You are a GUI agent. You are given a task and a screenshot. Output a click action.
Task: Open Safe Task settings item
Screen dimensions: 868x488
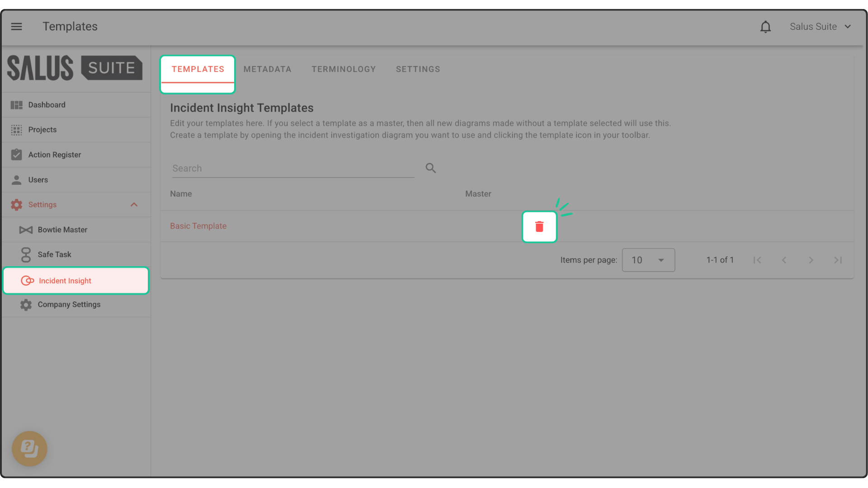coord(54,254)
